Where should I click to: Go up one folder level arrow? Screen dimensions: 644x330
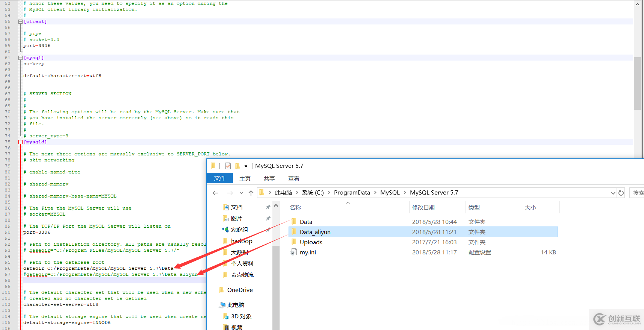(x=251, y=193)
